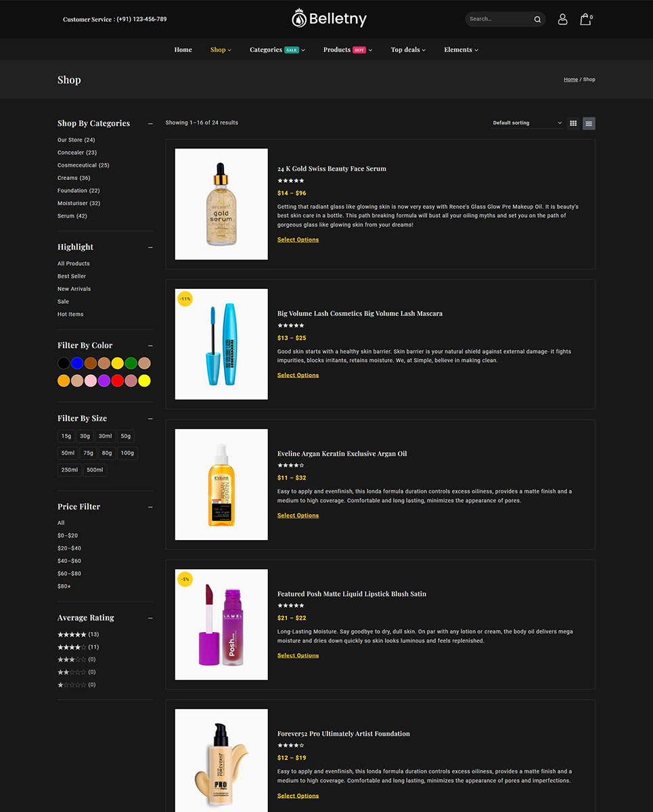Click the -11% discount badge on mascara

coord(185,298)
